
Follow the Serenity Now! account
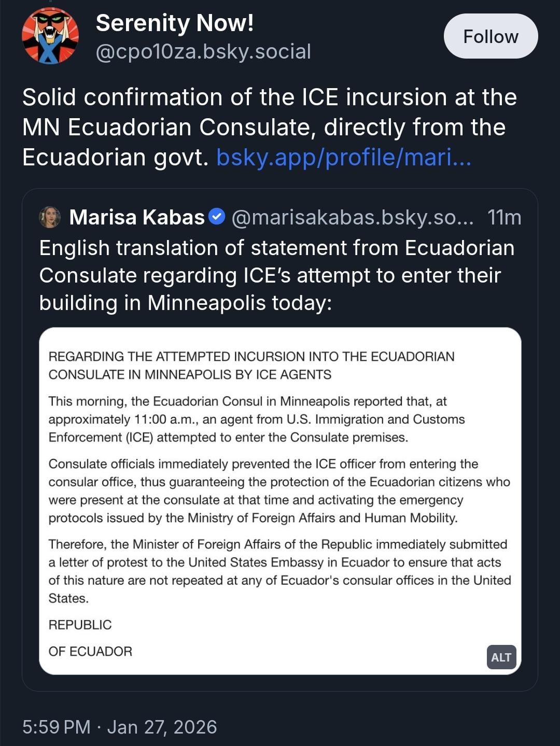[491, 36]
